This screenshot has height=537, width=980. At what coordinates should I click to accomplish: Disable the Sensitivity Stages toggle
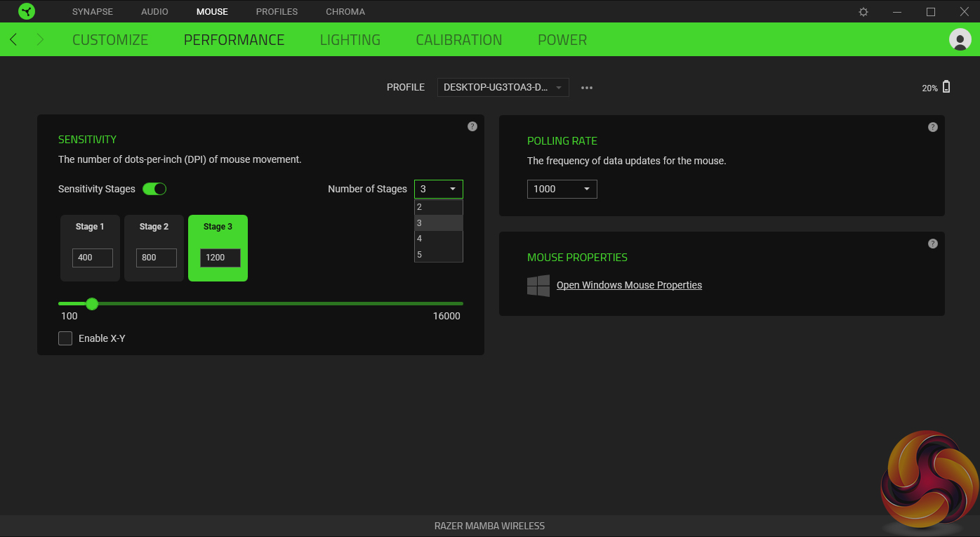click(x=154, y=189)
